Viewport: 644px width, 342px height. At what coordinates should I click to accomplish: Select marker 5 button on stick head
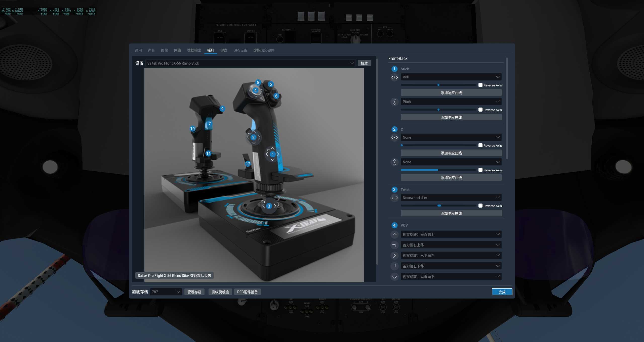[271, 84]
